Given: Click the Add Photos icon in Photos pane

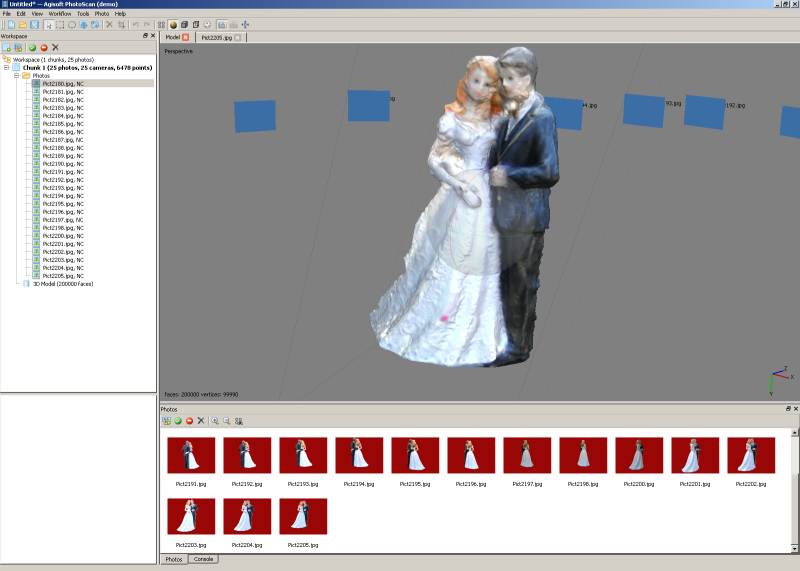Looking at the screenshot, I should point(166,421).
